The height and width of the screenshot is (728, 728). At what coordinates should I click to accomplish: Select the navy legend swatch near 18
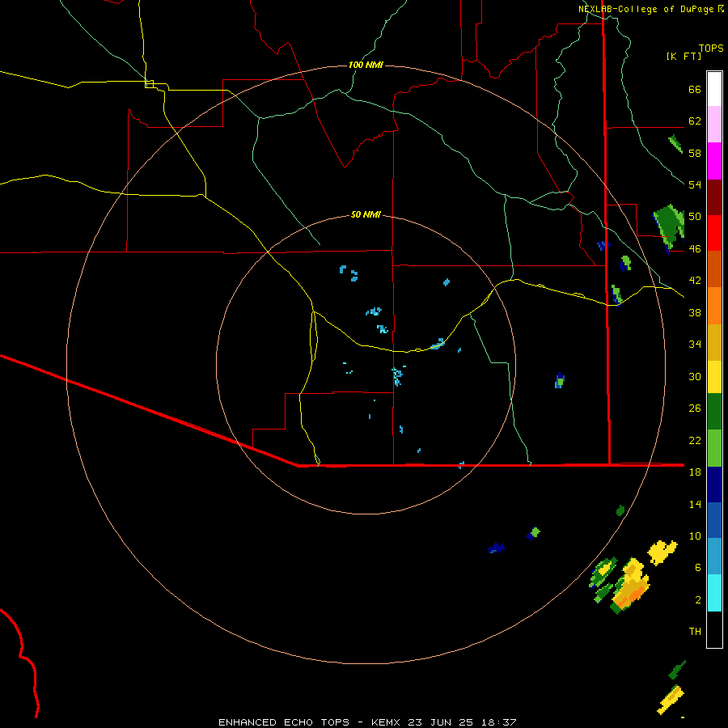(714, 485)
